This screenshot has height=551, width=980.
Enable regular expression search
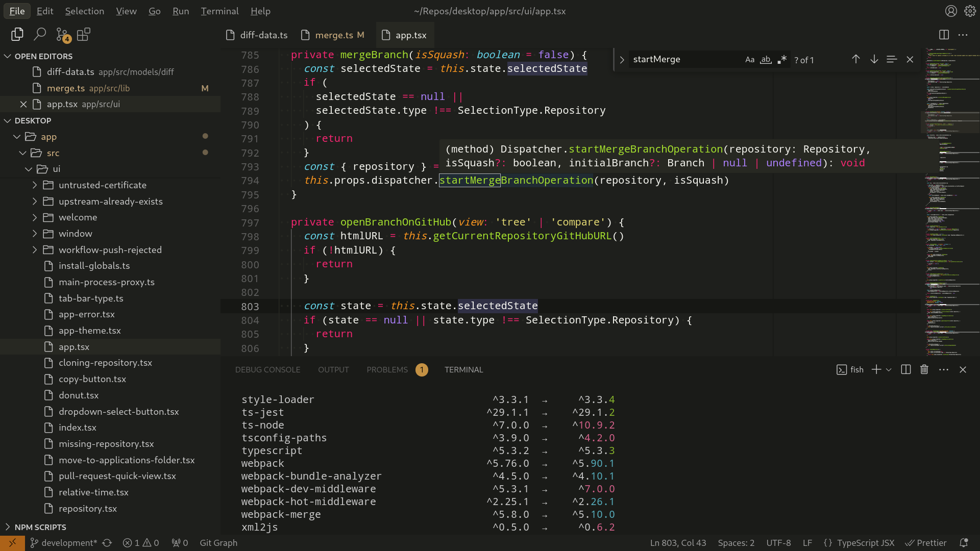point(782,60)
